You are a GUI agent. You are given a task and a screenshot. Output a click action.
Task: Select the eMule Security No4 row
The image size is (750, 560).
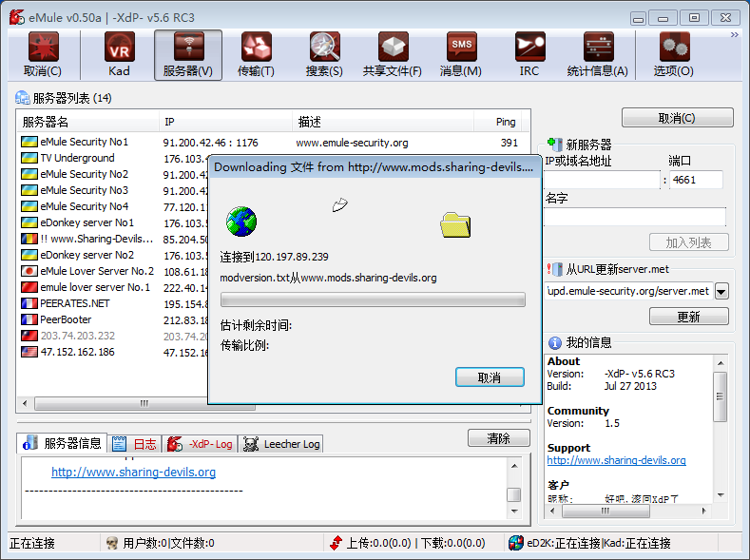[113, 206]
